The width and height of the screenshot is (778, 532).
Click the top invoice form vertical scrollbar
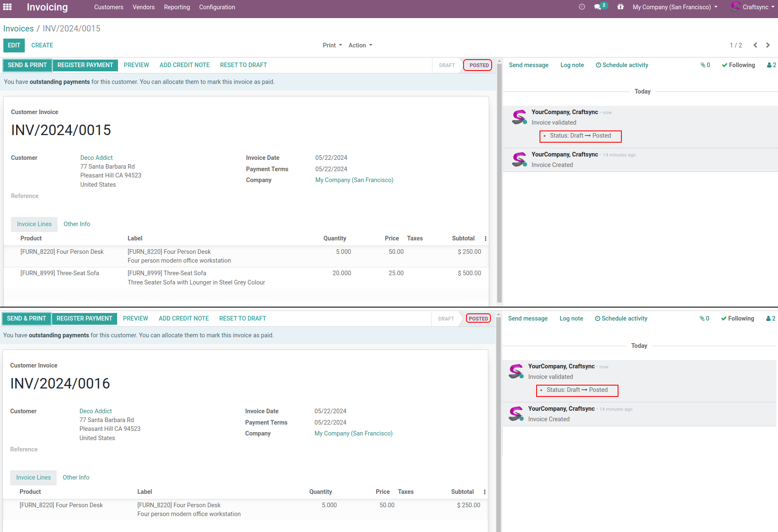(499, 180)
